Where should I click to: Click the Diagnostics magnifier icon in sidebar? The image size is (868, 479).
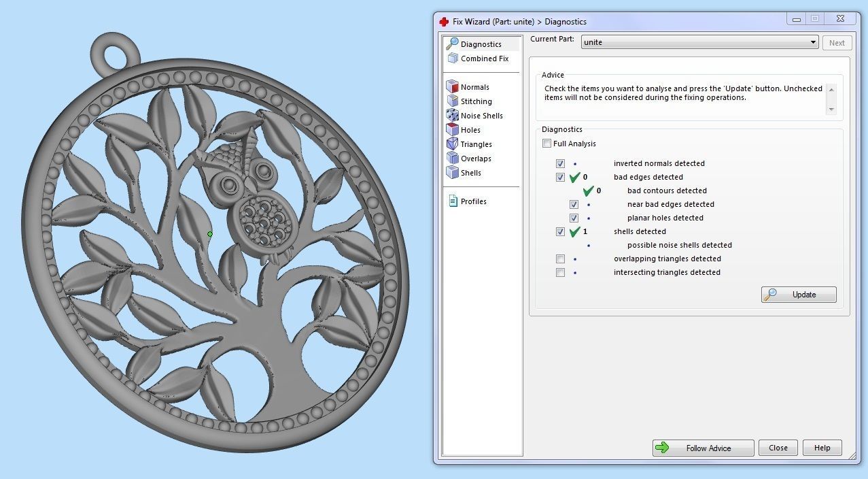[x=452, y=44]
